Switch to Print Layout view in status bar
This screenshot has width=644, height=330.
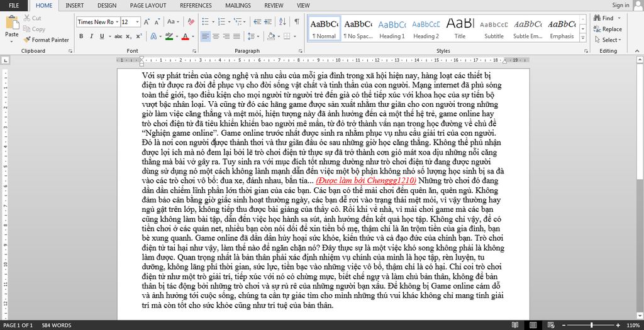coord(533,325)
